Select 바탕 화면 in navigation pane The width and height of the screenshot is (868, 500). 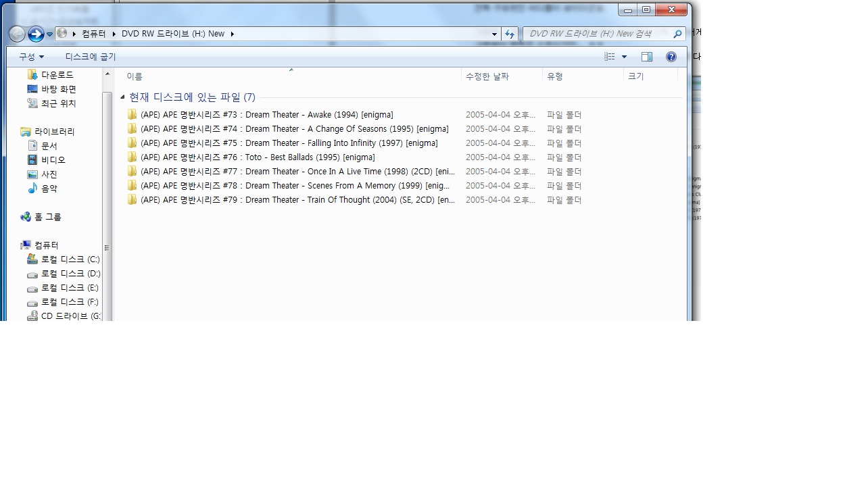51,89
